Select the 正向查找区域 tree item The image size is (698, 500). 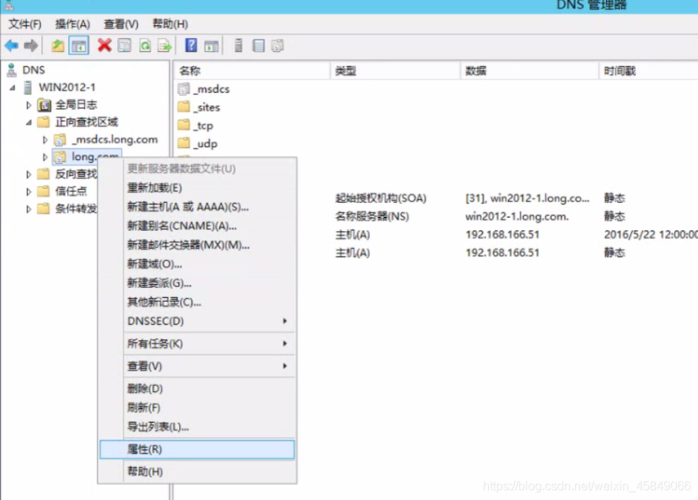tap(86, 122)
